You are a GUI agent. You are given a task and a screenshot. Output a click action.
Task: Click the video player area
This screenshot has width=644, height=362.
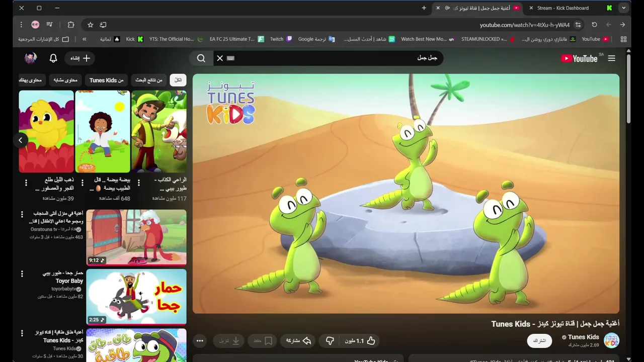pos(406,194)
